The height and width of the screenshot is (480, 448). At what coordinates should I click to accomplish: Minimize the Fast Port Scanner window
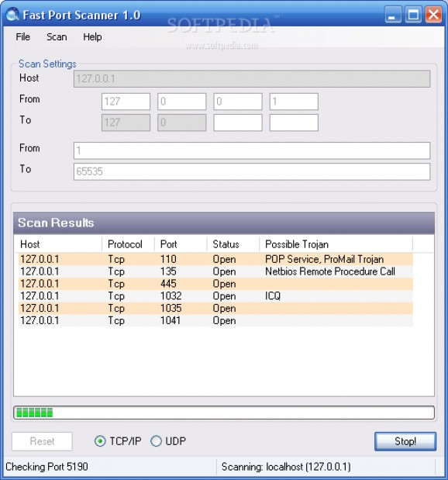pos(393,15)
